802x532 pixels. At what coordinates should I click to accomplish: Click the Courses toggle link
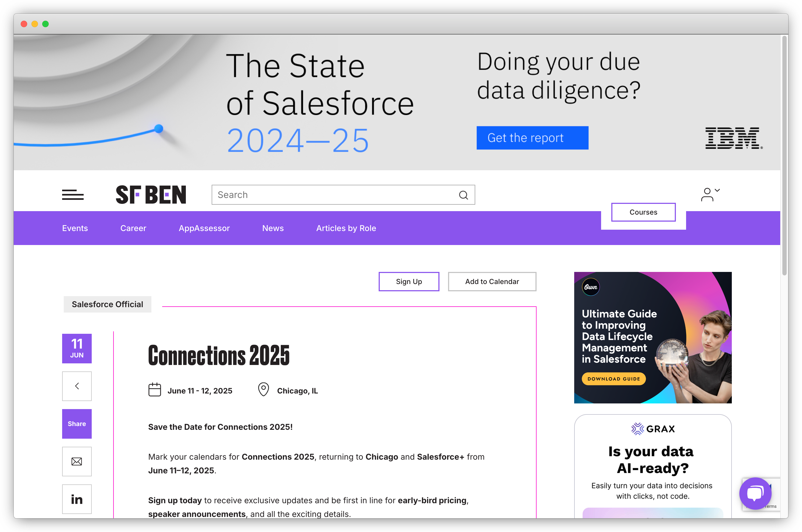pyautogui.click(x=643, y=211)
